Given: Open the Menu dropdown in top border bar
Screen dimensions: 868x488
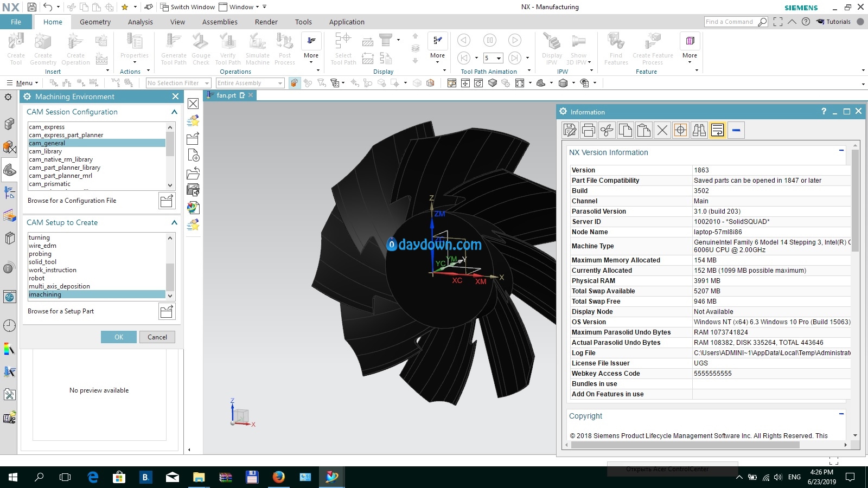Looking at the screenshot, I should pyautogui.click(x=22, y=83).
